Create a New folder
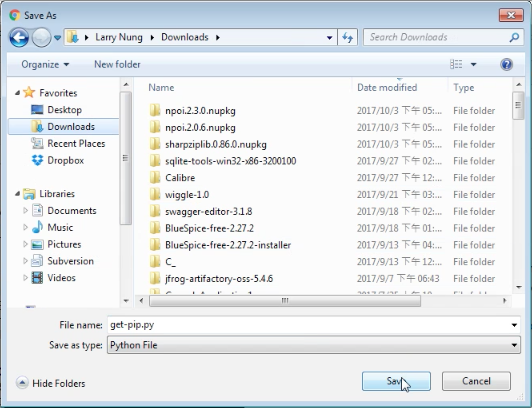The image size is (532, 408). click(117, 64)
